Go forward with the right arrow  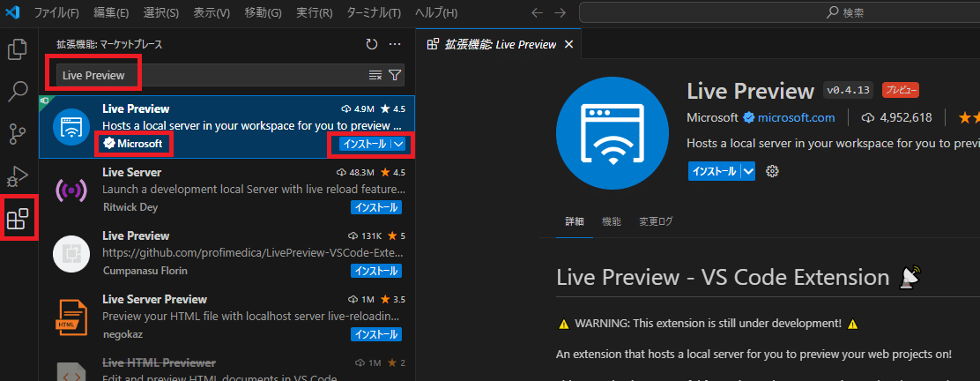560,12
